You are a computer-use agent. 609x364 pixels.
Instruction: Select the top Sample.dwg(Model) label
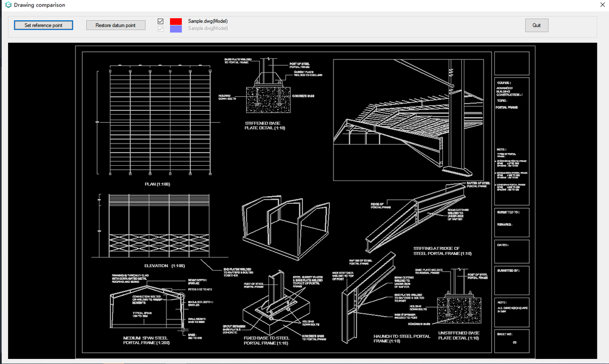208,21
